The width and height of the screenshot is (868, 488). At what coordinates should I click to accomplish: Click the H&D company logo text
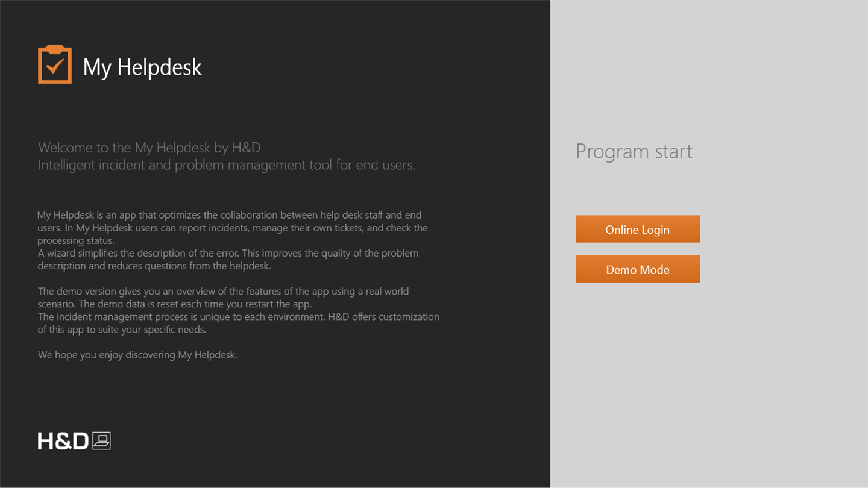(x=63, y=441)
